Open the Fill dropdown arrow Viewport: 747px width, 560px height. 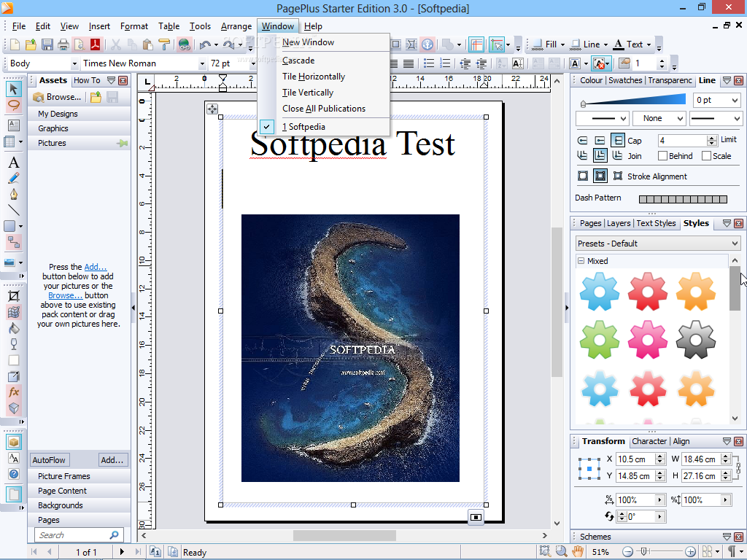coord(562,44)
